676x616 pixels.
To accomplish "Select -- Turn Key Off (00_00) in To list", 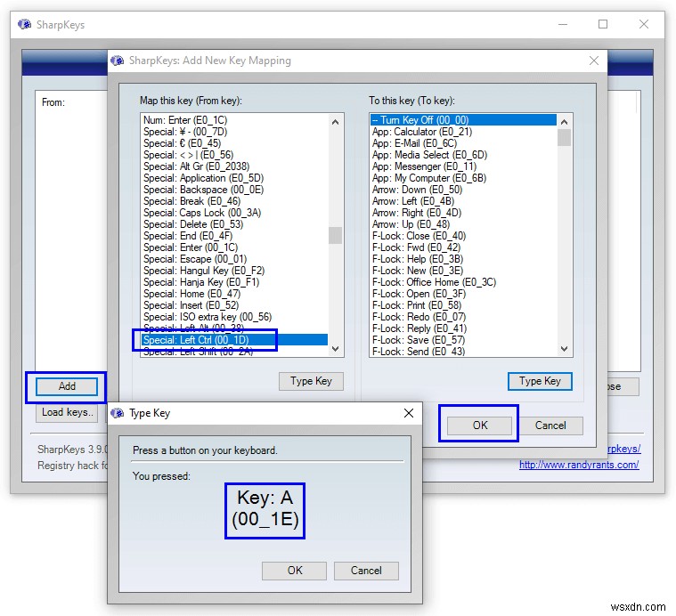I will [x=463, y=120].
